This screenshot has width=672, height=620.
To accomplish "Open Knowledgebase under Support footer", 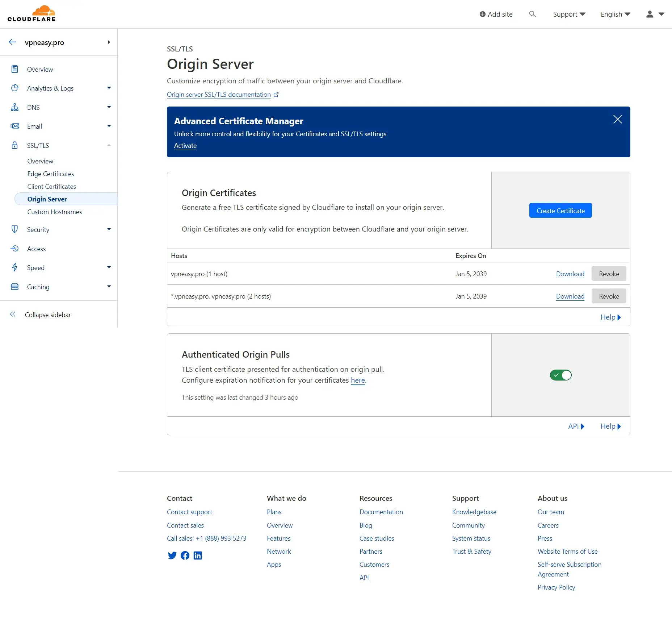I will click(474, 512).
